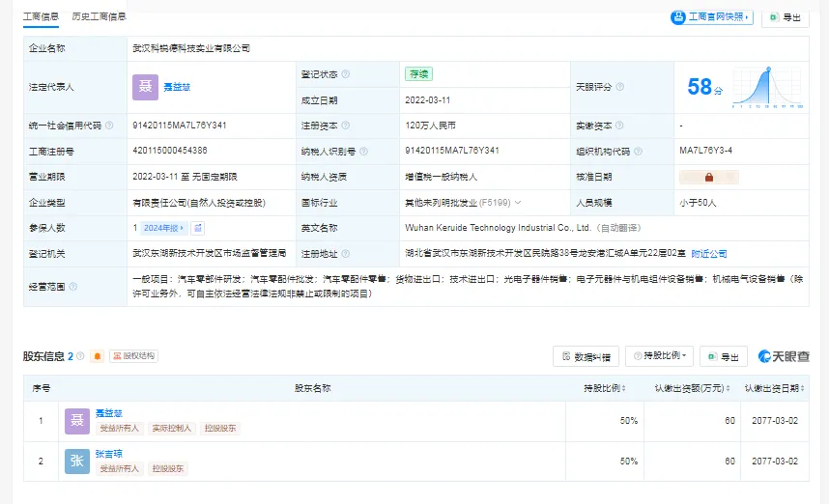829x504 pixels.
Task: Click the help icon beside 注册资本
Action: pyautogui.click(x=345, y=126)
